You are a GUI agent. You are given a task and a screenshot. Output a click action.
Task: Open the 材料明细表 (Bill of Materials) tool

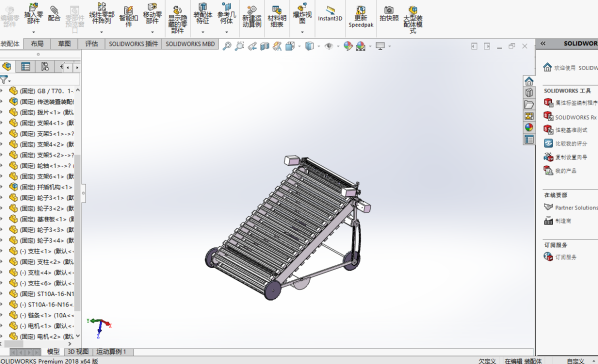coord(277,16)
